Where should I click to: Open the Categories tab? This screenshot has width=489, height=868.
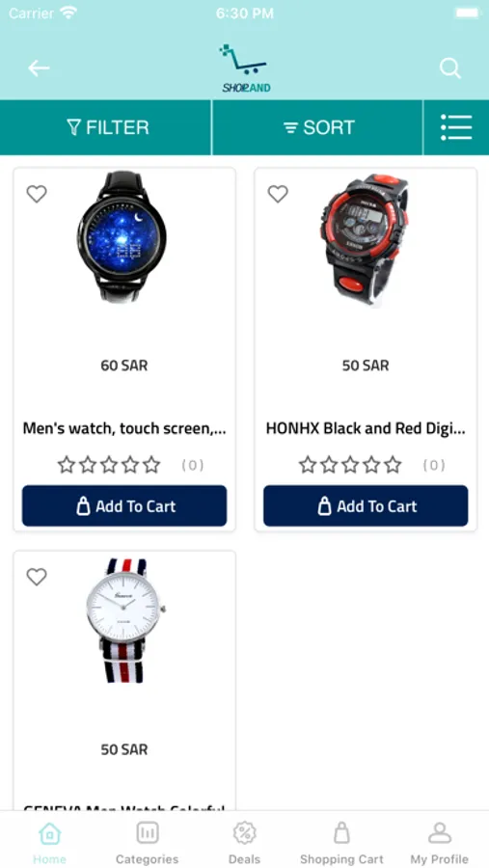point(148,843)
